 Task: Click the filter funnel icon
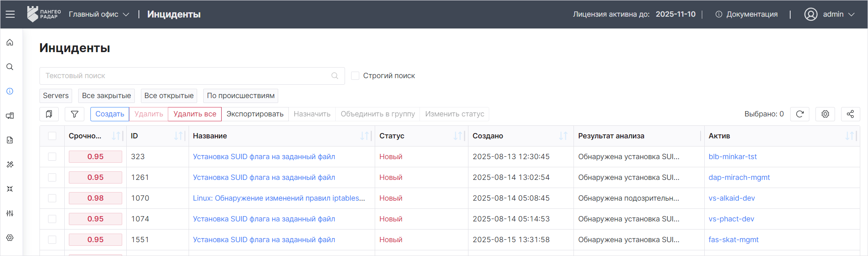(x=75, y=114)
